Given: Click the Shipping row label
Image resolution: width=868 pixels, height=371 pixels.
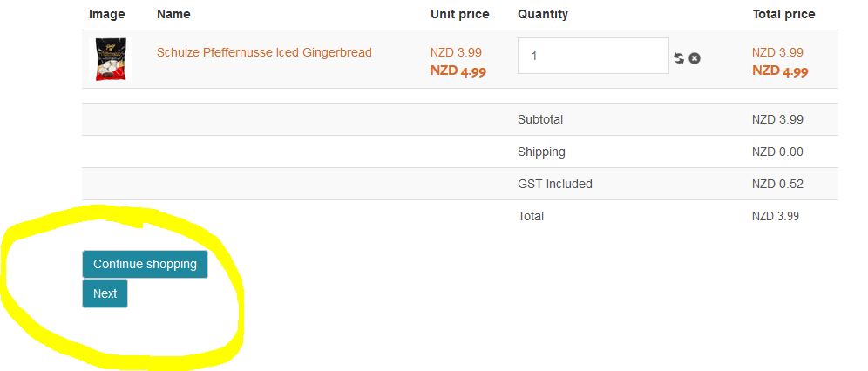Looking at the screenshot, I should (x=541, y=152).
